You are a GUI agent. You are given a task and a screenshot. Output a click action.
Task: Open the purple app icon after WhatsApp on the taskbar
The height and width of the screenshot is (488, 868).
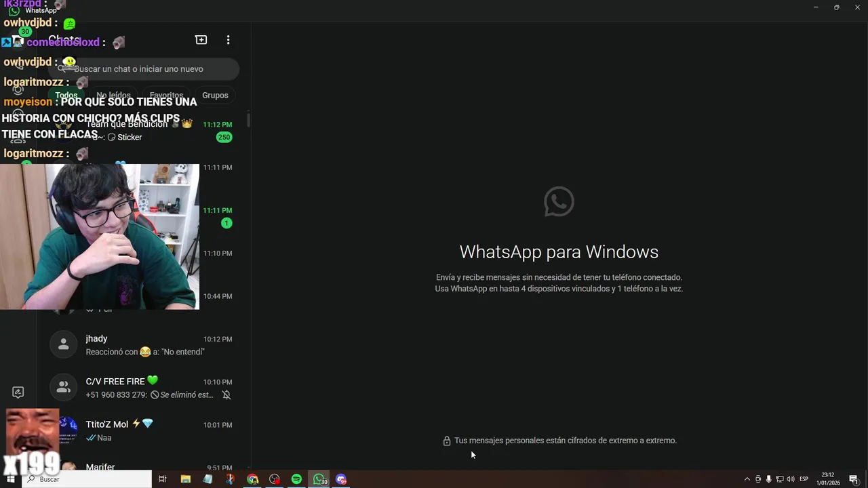[342, 479]
